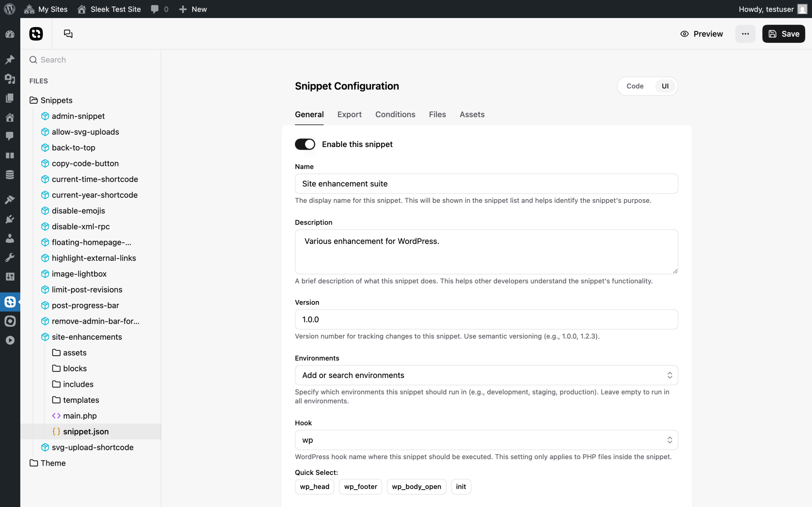
Task: Toggle the Enable this snippet switch
Action: point(305,144)
